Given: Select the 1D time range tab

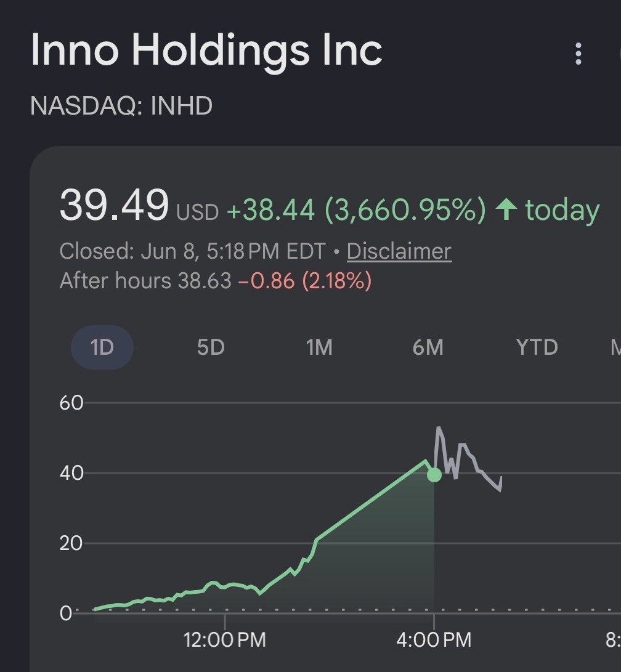Looking at the screenshot, I should [x=102, y=347].
